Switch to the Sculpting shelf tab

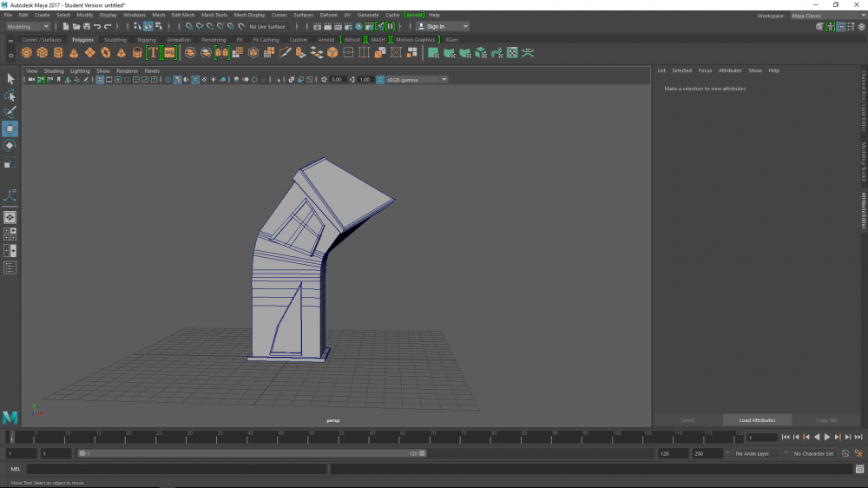point(115,40)
